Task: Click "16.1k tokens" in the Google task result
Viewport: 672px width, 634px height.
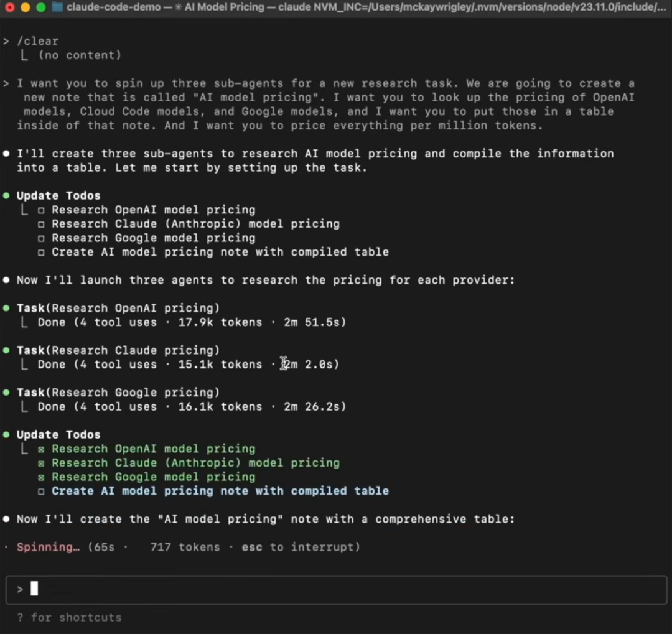Action: click(x=220, y=406)
